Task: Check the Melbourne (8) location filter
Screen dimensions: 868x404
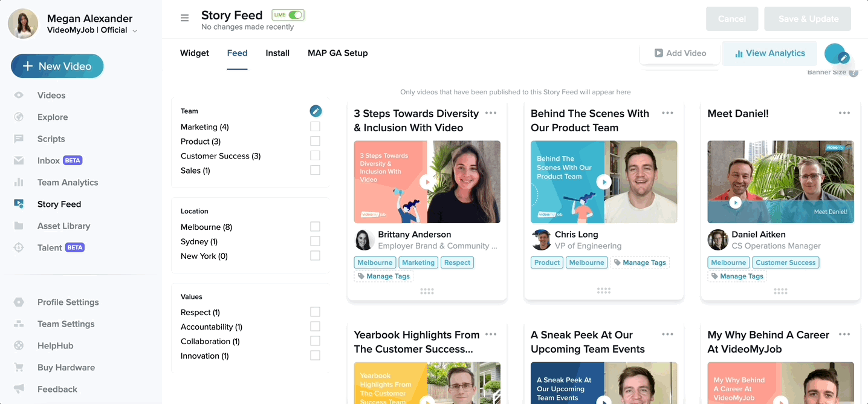Action: point(315,226)
